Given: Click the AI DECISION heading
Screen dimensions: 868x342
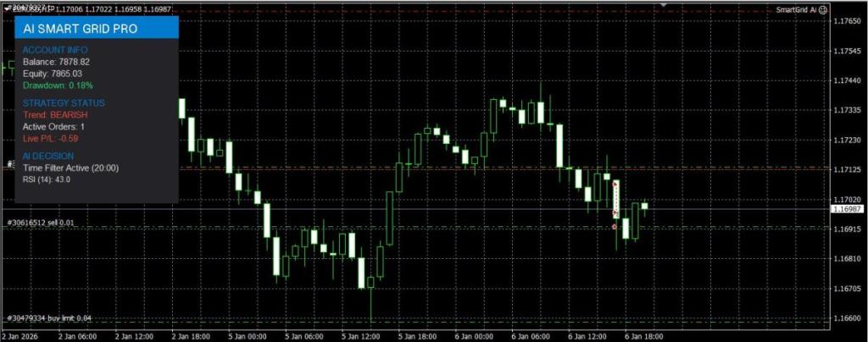Looking at the screenshot, I should (48, 157).
